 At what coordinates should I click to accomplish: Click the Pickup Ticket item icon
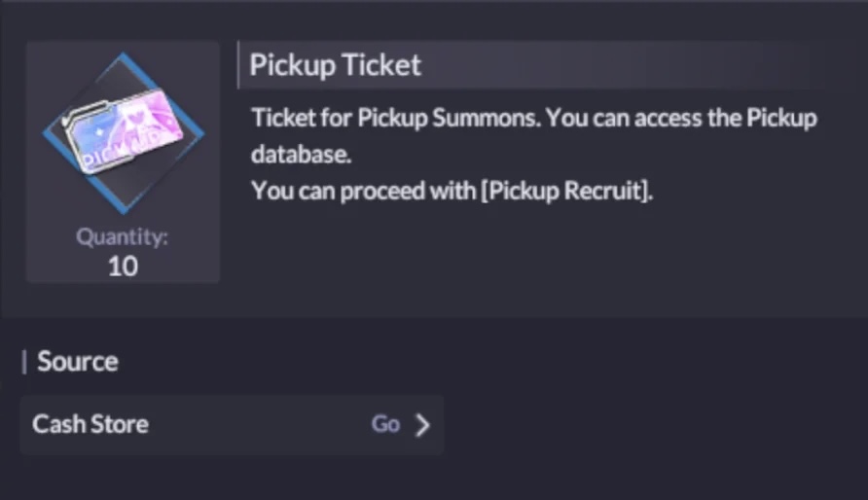point(123,133)
